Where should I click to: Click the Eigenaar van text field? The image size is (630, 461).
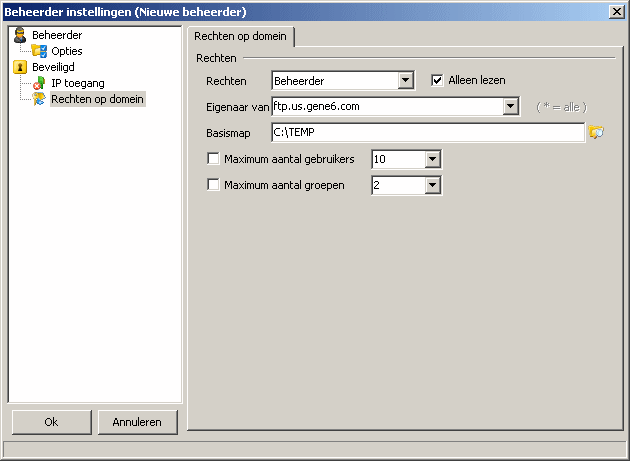pyautogui.click(x=387, y=107)
